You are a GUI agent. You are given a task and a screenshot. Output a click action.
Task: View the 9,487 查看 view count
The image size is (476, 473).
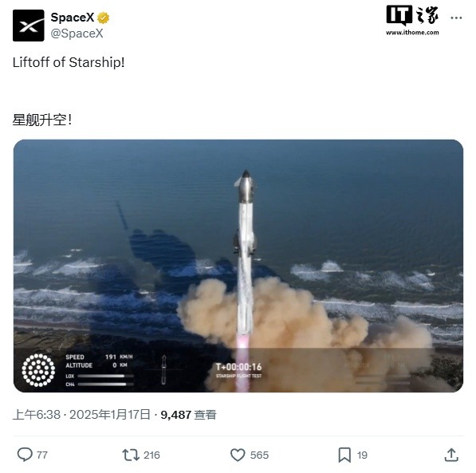pos(188,415)
